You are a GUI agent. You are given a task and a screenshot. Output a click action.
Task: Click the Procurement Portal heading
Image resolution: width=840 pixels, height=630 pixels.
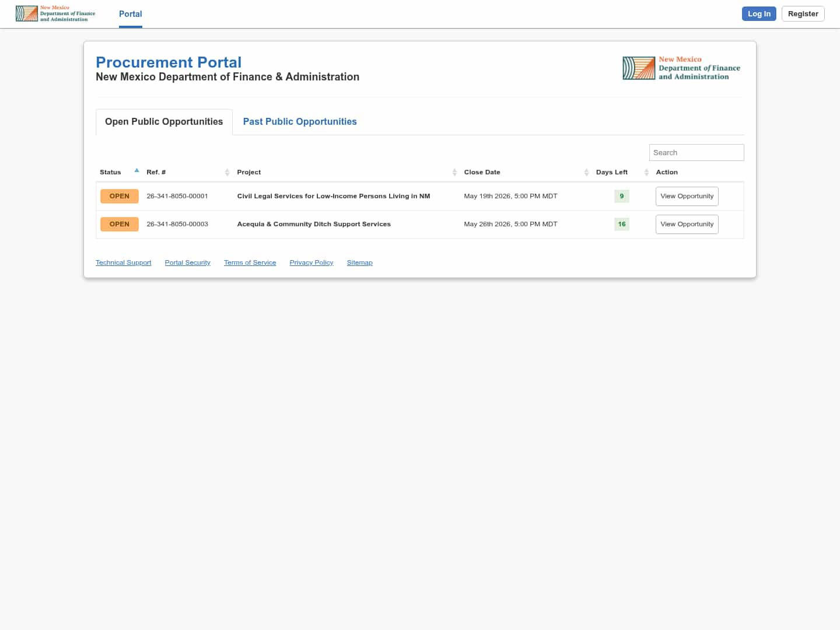(x=169, y=62)
